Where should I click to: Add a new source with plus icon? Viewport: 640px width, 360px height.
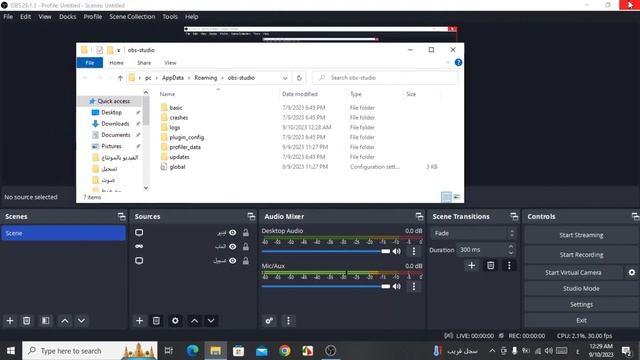[139, 321]
